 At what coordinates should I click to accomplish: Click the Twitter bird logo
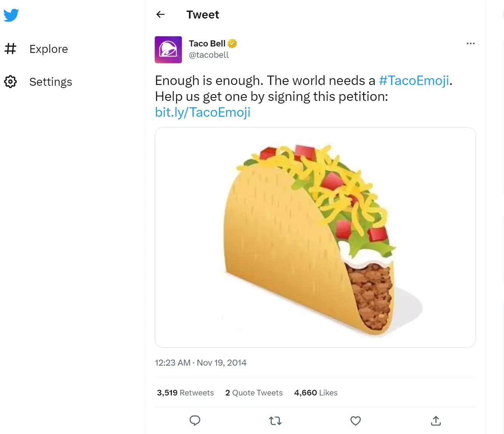point(11,15)
